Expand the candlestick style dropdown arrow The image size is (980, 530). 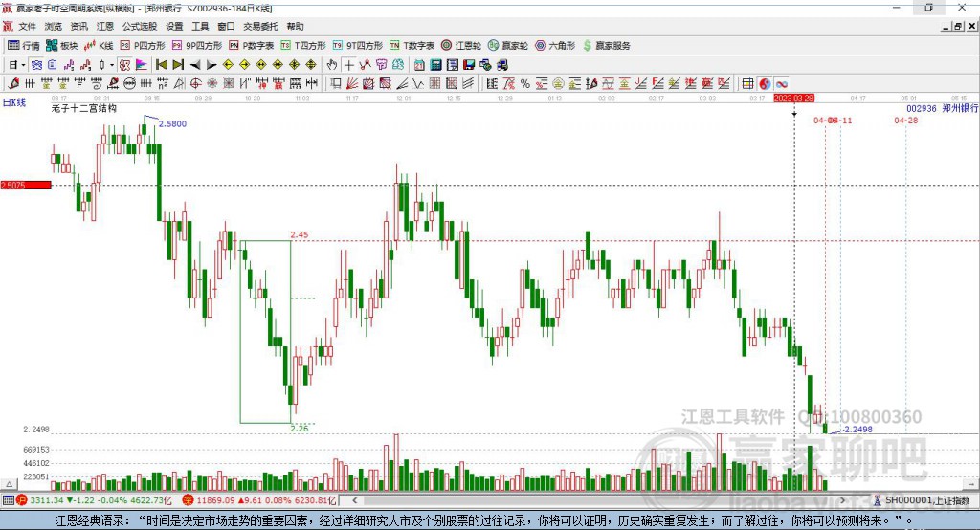[x=112, y=65]
